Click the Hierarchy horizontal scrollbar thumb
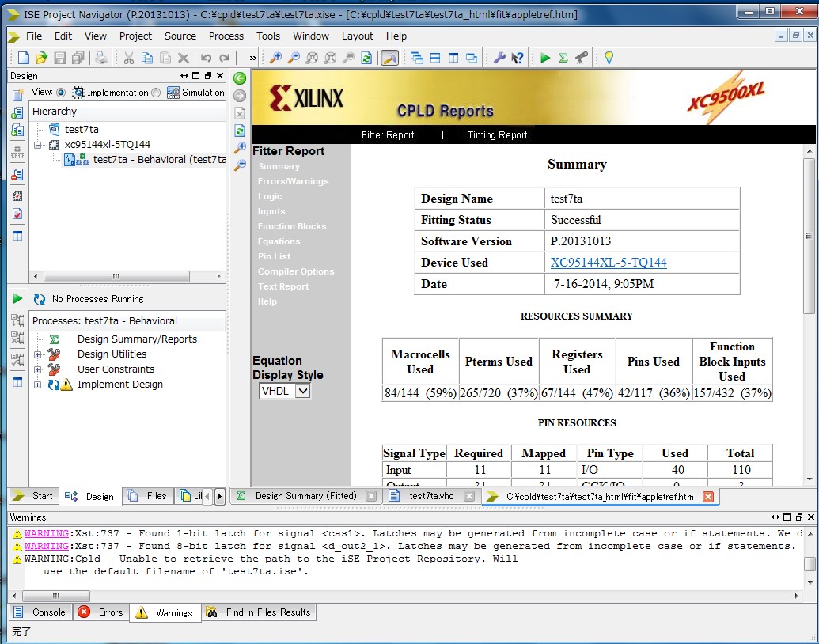The width and height of the screenshot is (819, 644). pos(116,276)
